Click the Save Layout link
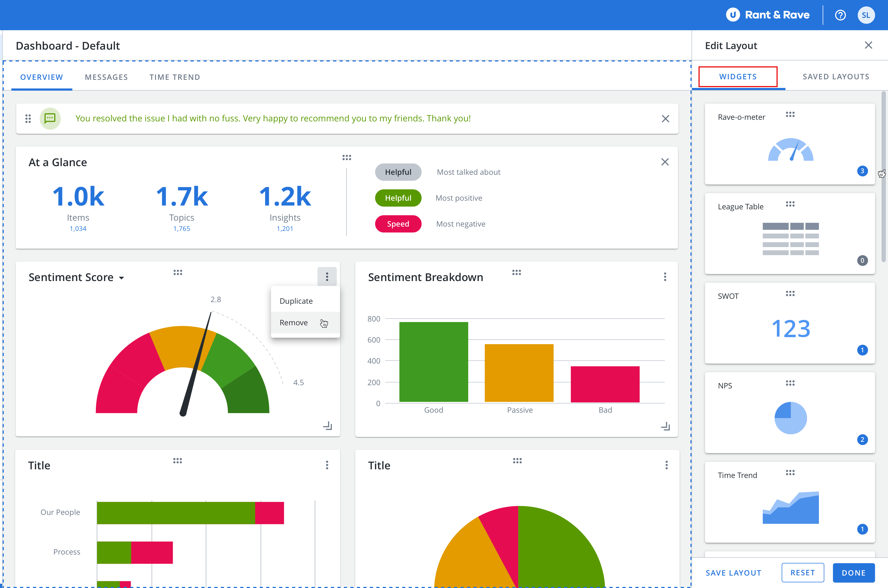This screenshot has width=888, height=588. 733,573
